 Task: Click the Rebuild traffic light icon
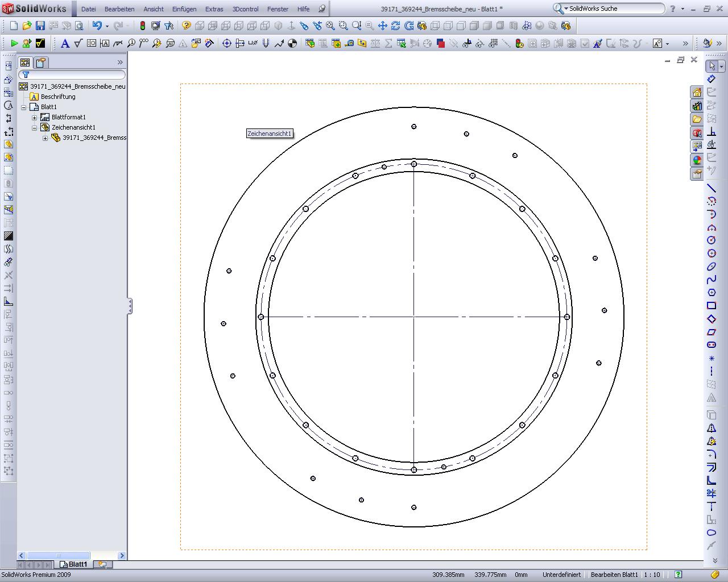[x=142, y=26]
